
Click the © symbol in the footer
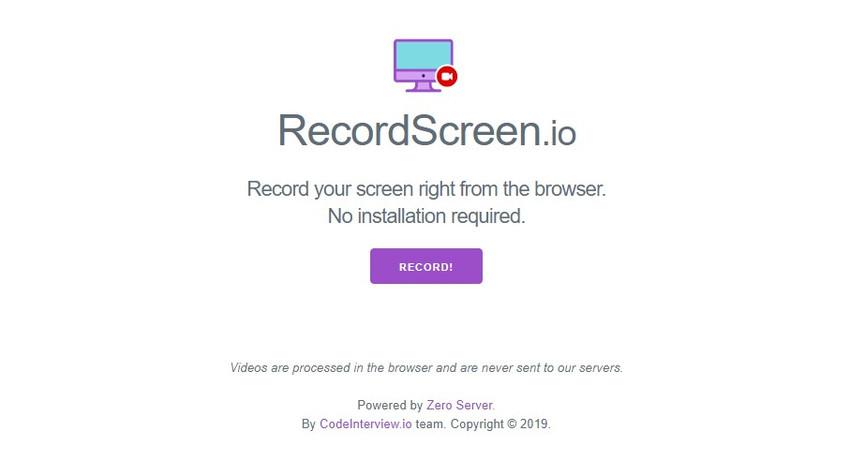coord(511,424)
